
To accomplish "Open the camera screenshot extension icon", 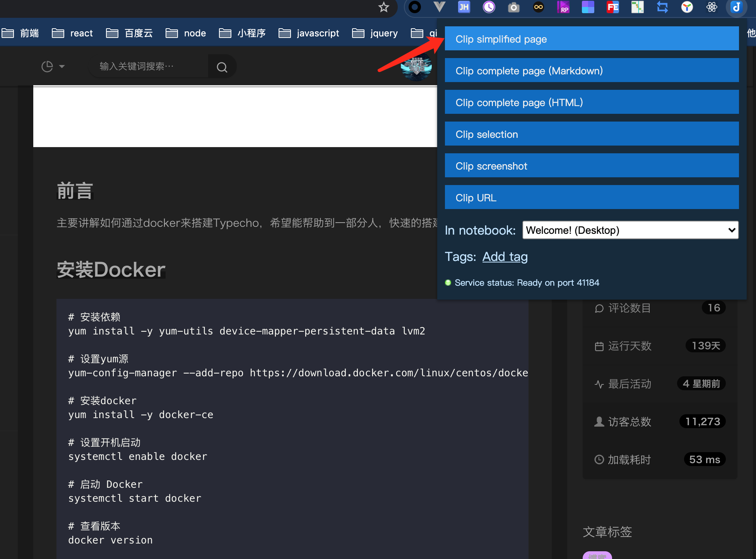I will click(513, 7).
